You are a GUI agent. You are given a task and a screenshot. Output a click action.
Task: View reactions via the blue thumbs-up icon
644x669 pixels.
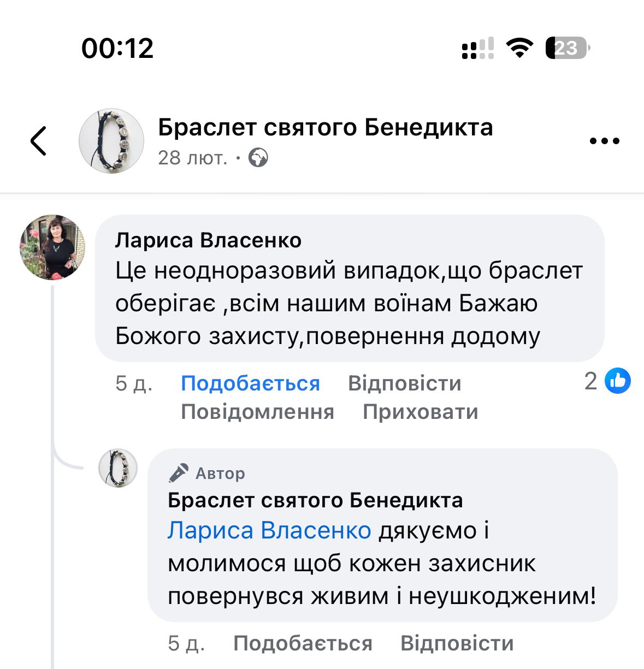tap(617, 381)
